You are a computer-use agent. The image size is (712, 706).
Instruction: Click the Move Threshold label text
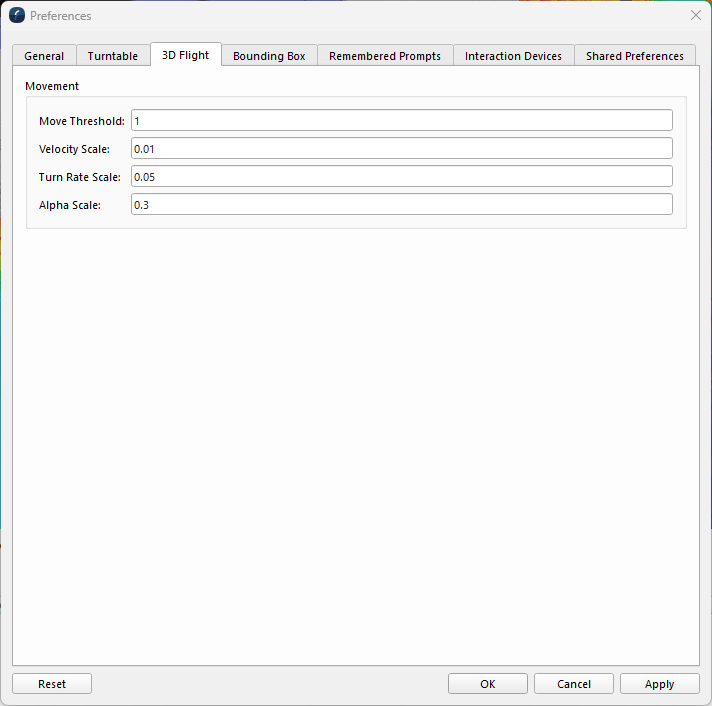click(x=82, y=121)
